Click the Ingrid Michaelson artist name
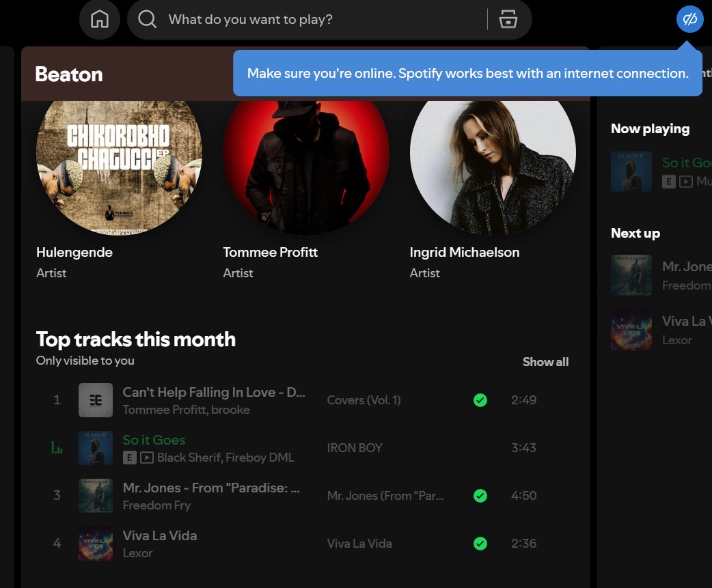 pyautogui.click(x=465, y=252)
